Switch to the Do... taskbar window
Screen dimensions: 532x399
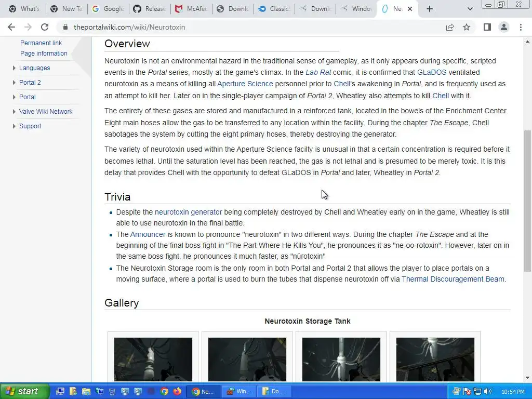point(274,391)
